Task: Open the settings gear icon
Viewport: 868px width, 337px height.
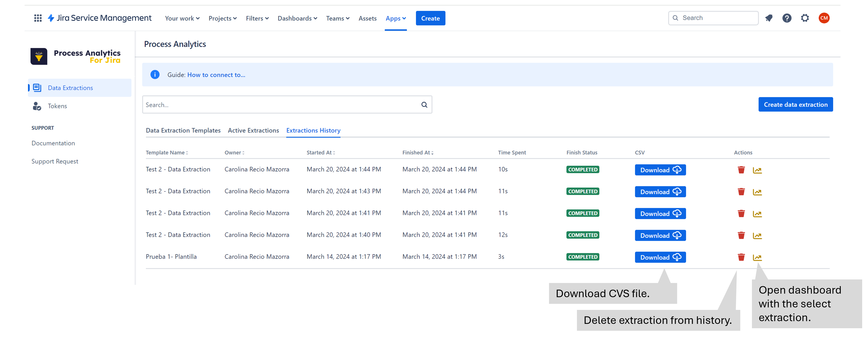Action: (x=805, y=18)
